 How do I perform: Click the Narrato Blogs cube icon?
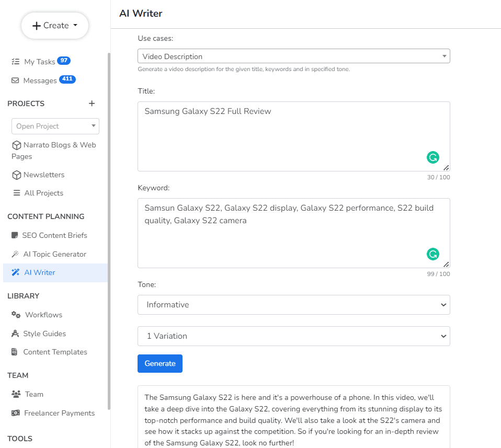coord(16,145)
